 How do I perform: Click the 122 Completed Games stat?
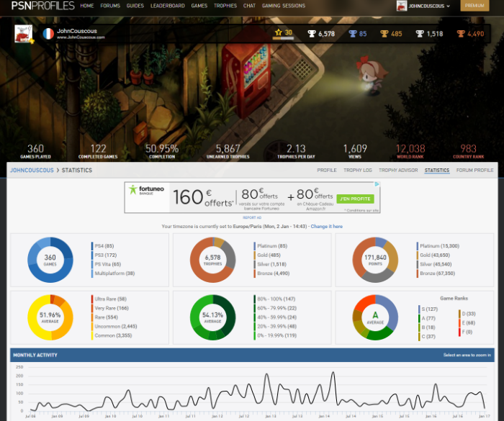(98, 151)
